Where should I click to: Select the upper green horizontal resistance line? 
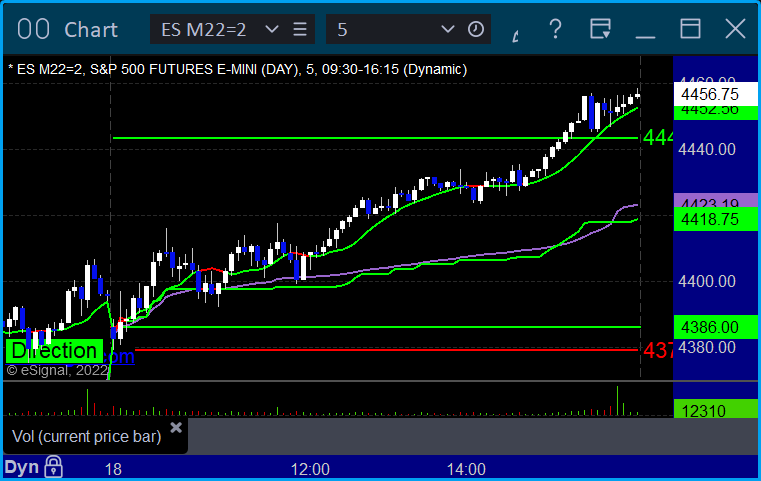coord(375,138)
